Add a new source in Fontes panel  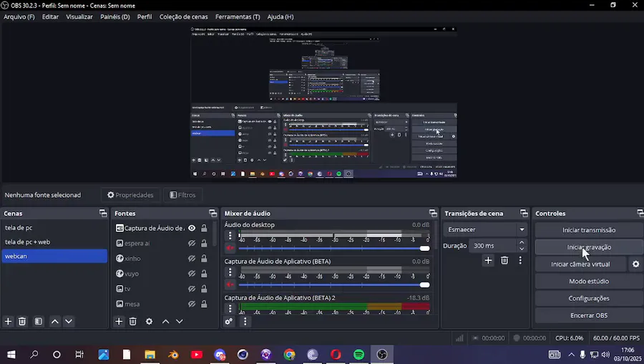[x=119, y=321]
